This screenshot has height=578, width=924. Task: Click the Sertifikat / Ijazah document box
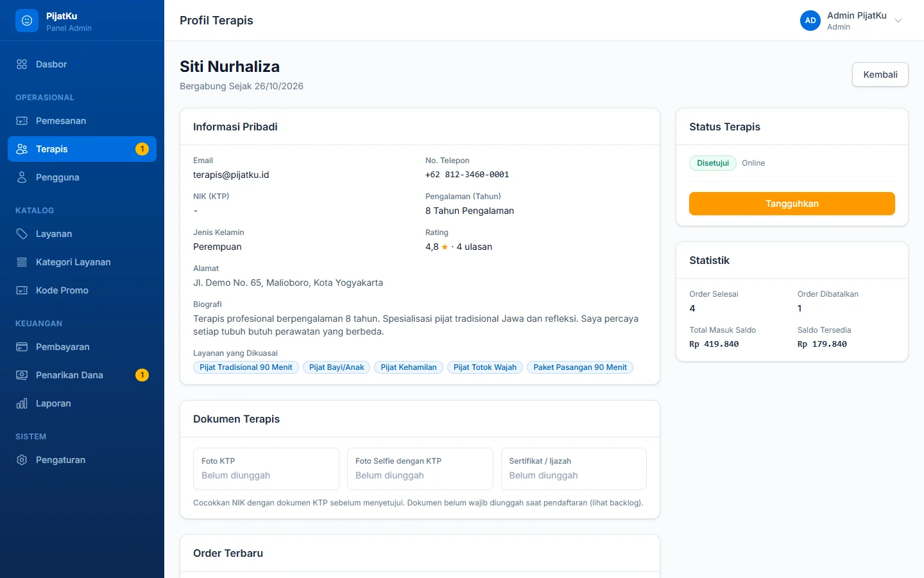click(x=574, y=469)
